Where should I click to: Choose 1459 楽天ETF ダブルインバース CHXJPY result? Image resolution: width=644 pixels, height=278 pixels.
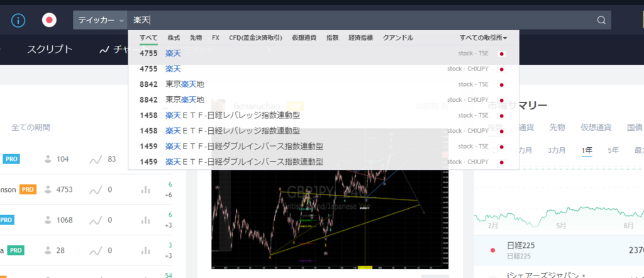tap(324, 162)
